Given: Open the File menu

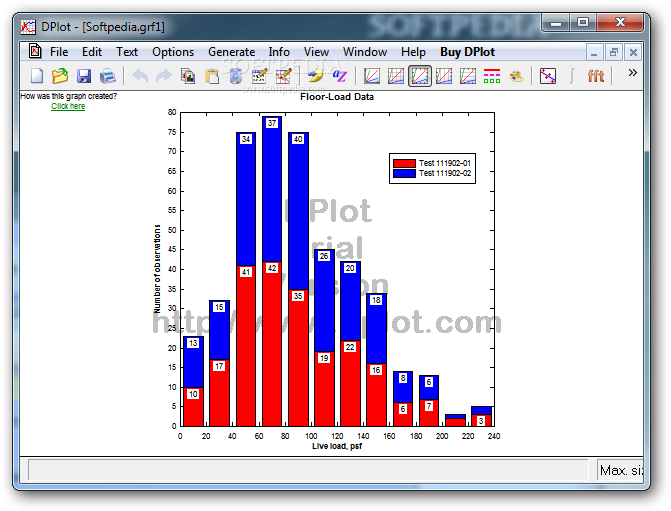Looking at the screenshot, I should click(x=59, y=52).
